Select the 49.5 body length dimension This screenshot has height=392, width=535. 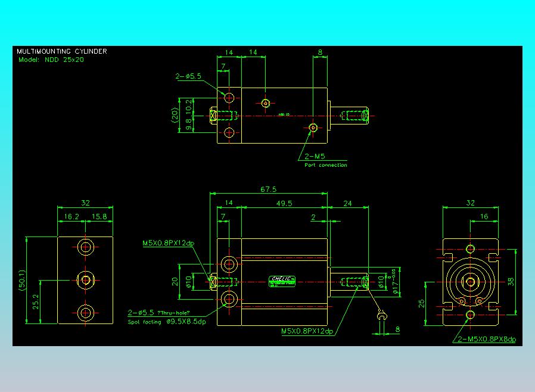284,203
